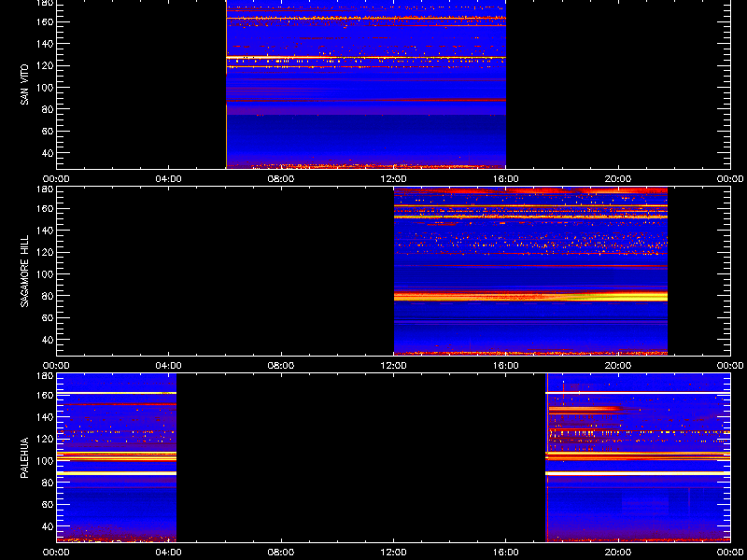Screen dimensions: 747x560
Task: Select the San Vito spectrogram data block
Action: (366, 84)
